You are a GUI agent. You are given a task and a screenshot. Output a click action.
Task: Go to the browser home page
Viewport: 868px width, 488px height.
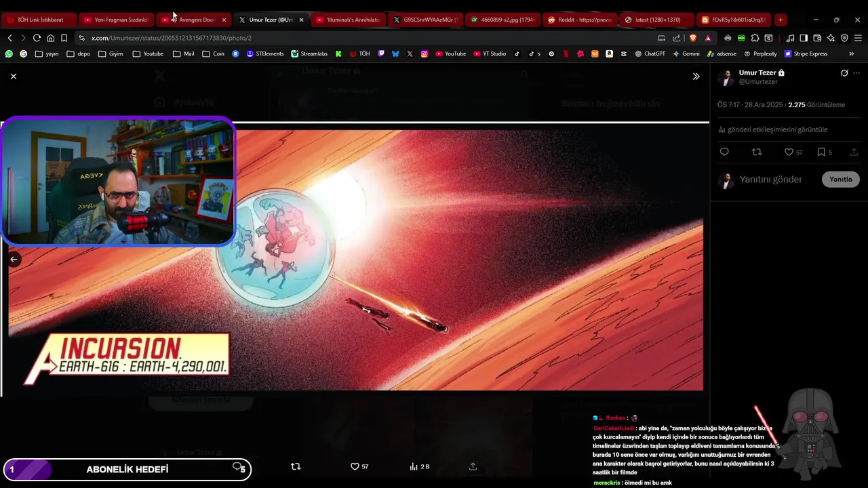click(50, 38)
